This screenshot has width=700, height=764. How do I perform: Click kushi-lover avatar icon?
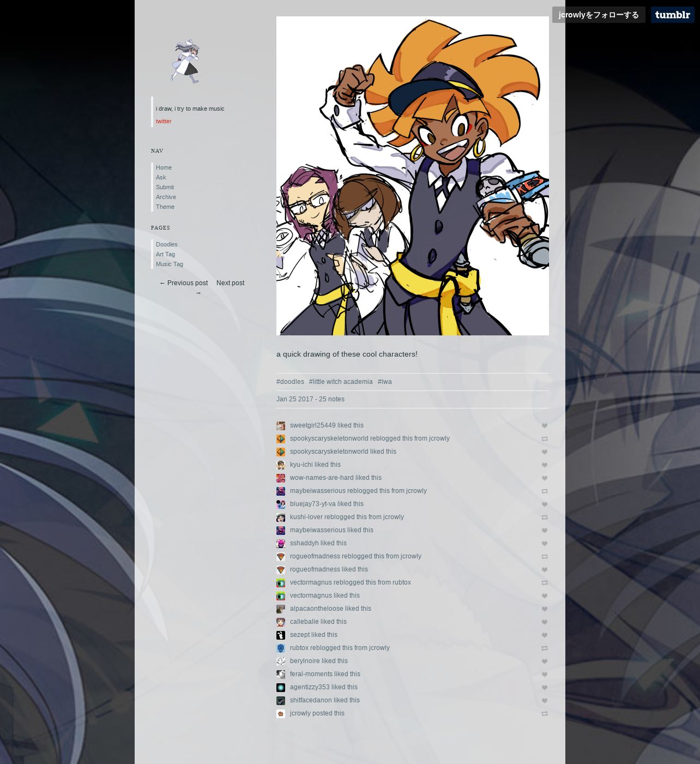[281, 518]
